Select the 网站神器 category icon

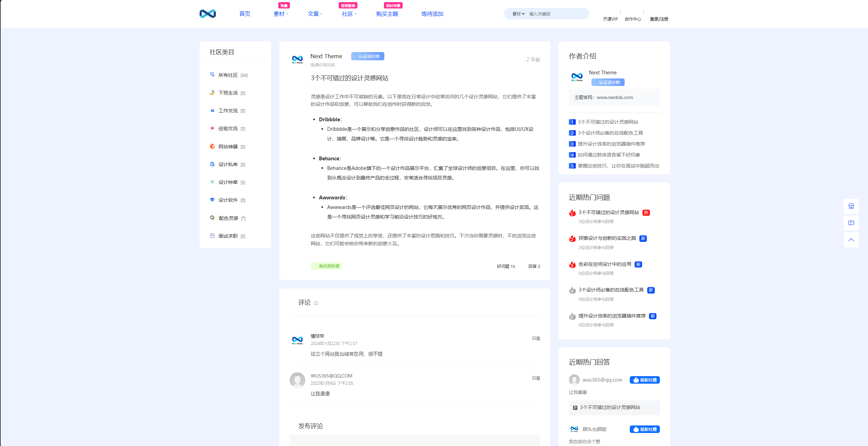point(212,146)
